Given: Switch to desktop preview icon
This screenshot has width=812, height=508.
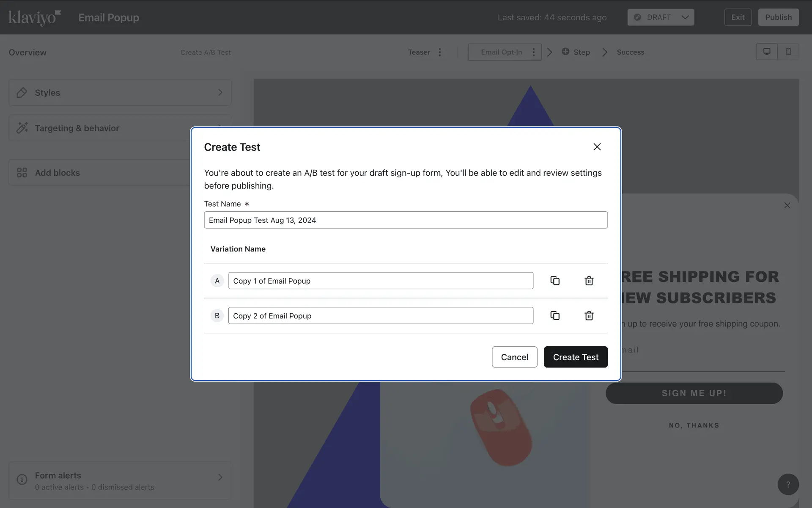Looking at the screenshot, I should point(766,52).
